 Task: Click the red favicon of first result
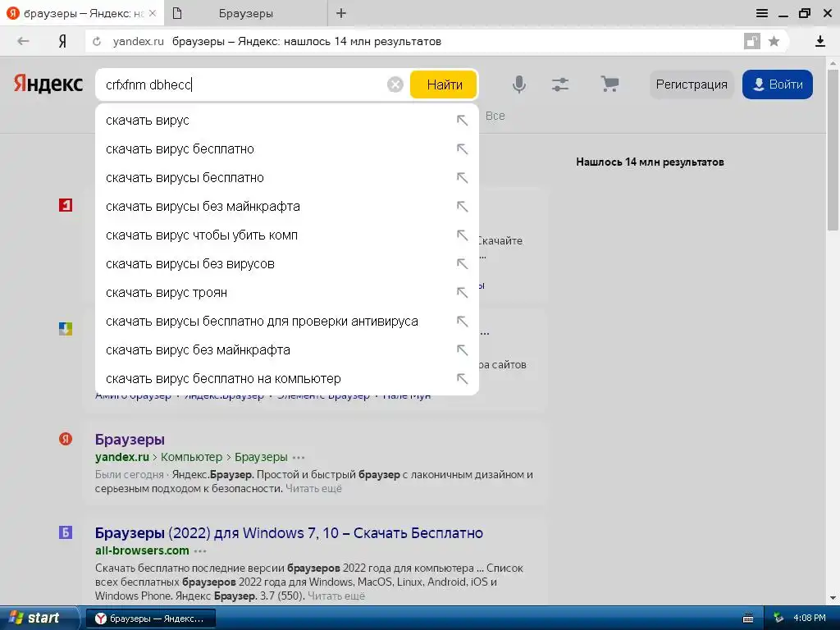point(66,205)
